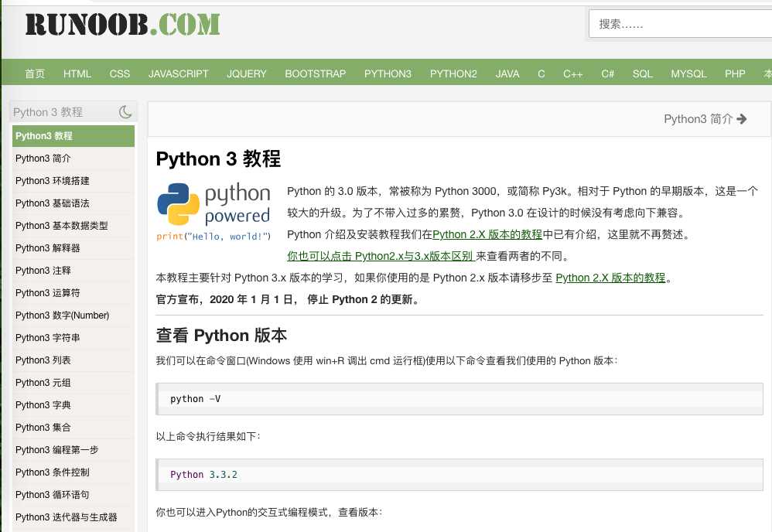The width and height of the screenshot is (772, 532).
Task: Open CSS in the navigation bar
Action: [120, 73]
